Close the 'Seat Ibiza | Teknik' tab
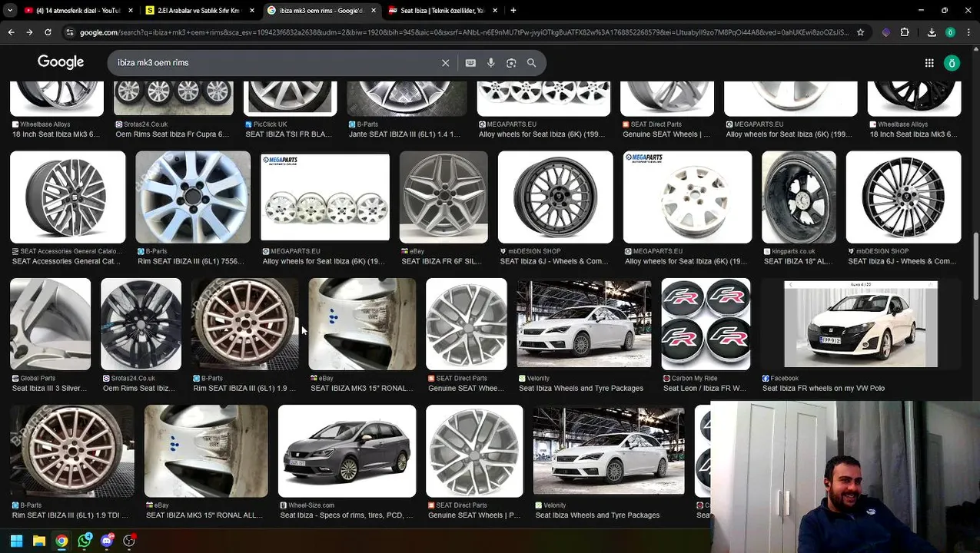This screenshot has width=980, height=553. [495, 11]
